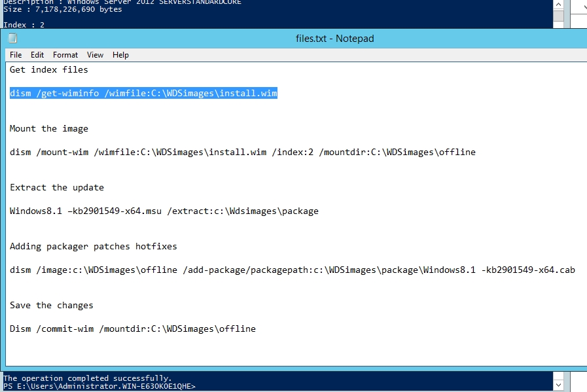
Task: Open the Help menu
Action: 120,55
